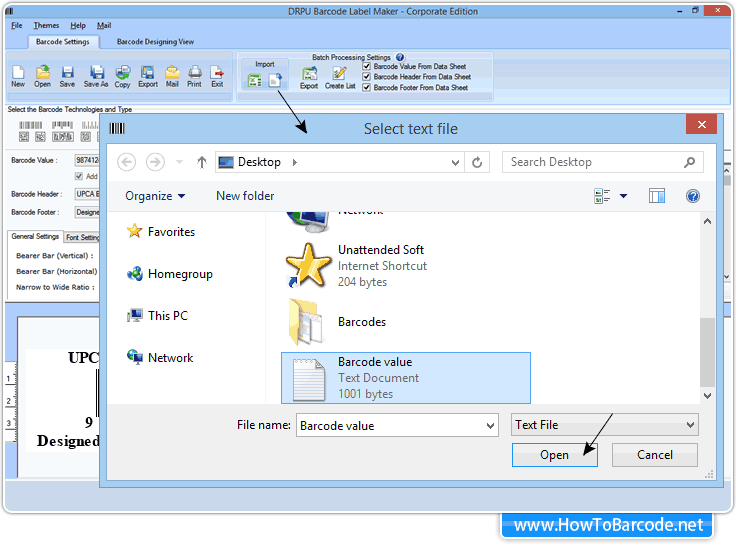Open the Create List tool
The height and width of the screenshot is (545, 736).
pos(340,76)
